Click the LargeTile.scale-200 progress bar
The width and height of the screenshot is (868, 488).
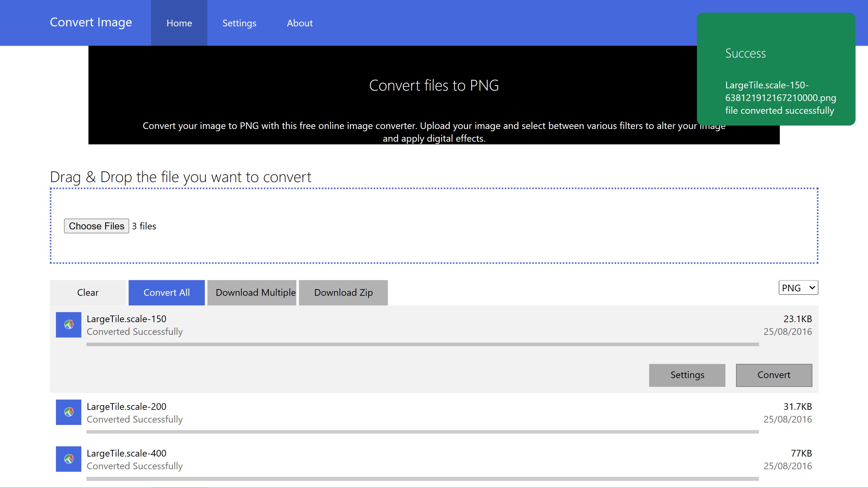point(422,431)
